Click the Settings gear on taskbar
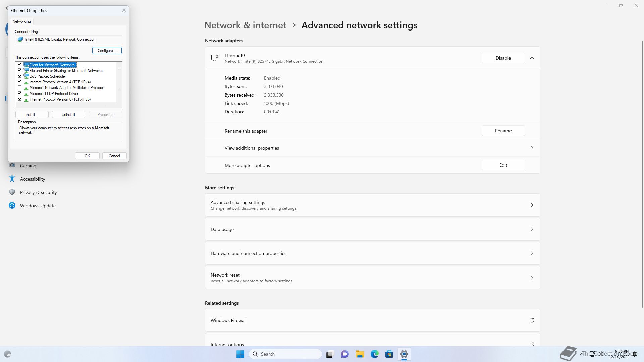The image size is (644, 362). coord(404,354)
